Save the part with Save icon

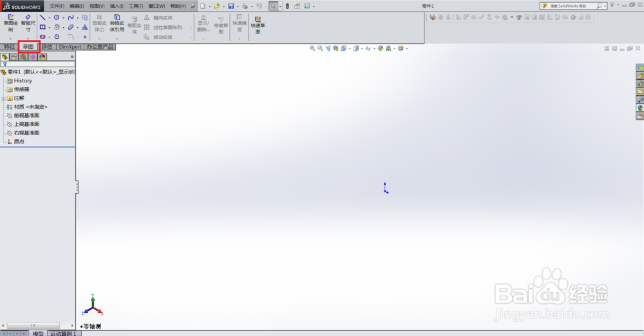pyautogui.click(x=231, y=6)
